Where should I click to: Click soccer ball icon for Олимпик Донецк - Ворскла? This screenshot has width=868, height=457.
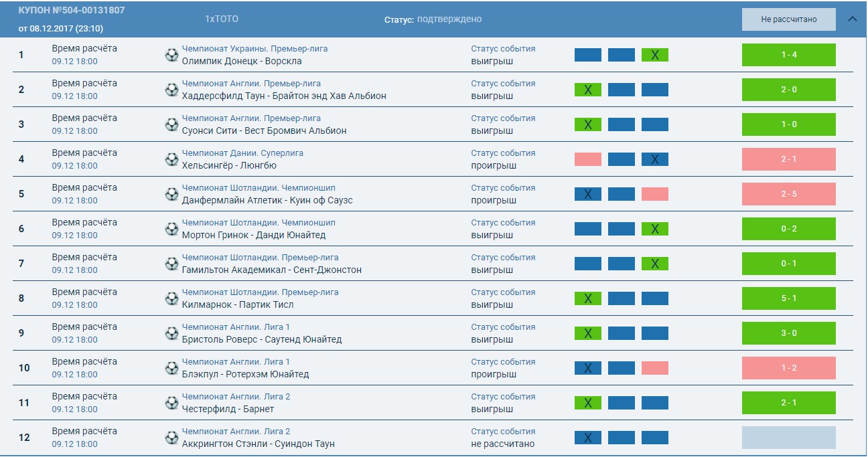click(171, 55)
